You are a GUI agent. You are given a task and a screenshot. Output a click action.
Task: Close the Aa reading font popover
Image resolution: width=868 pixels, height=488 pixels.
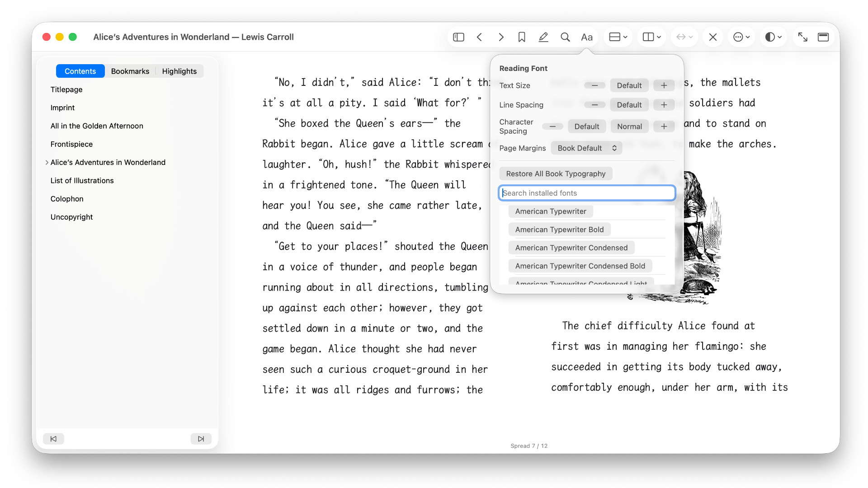[587, 37]
